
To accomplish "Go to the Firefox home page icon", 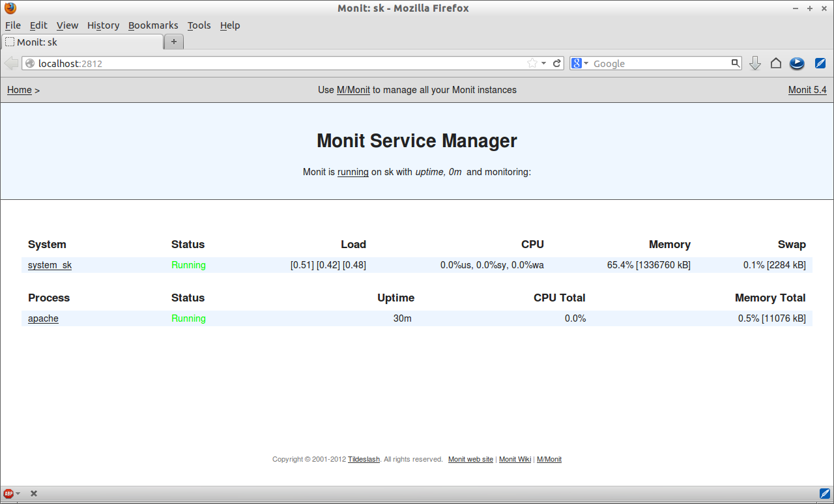I will coord(775,63).
